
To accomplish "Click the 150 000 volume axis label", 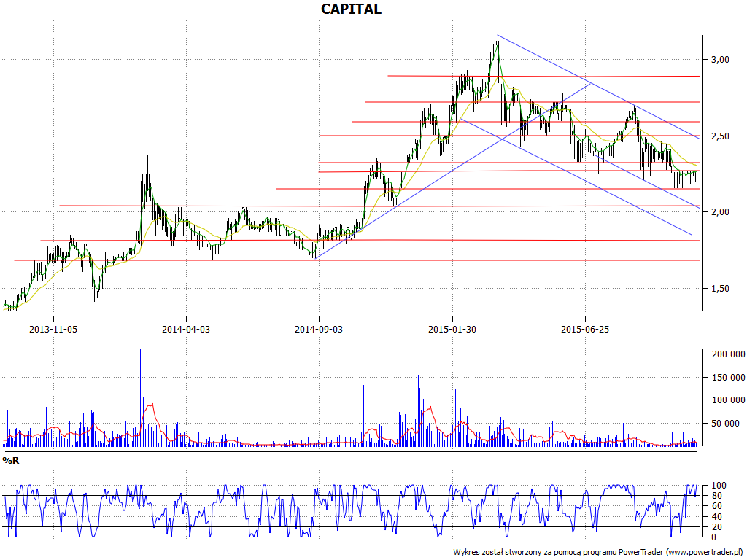I will click(x=729, y=377).
